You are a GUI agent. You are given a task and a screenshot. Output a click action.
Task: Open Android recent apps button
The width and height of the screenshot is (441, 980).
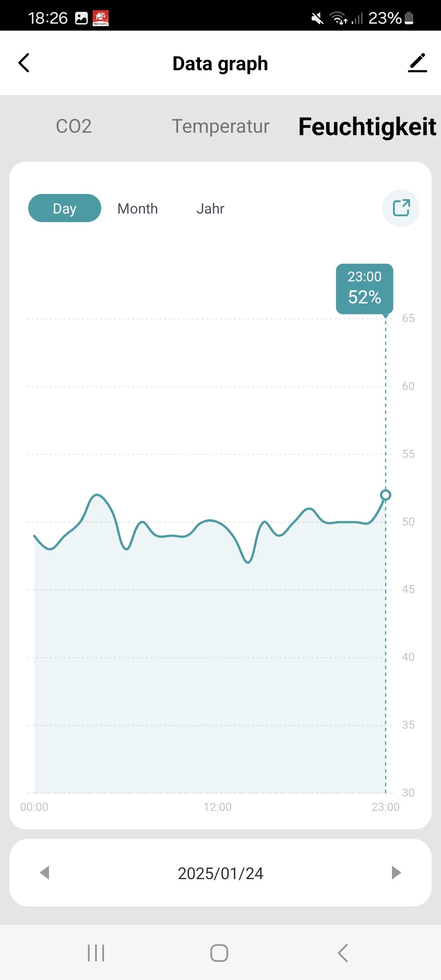tap(96, 953)
